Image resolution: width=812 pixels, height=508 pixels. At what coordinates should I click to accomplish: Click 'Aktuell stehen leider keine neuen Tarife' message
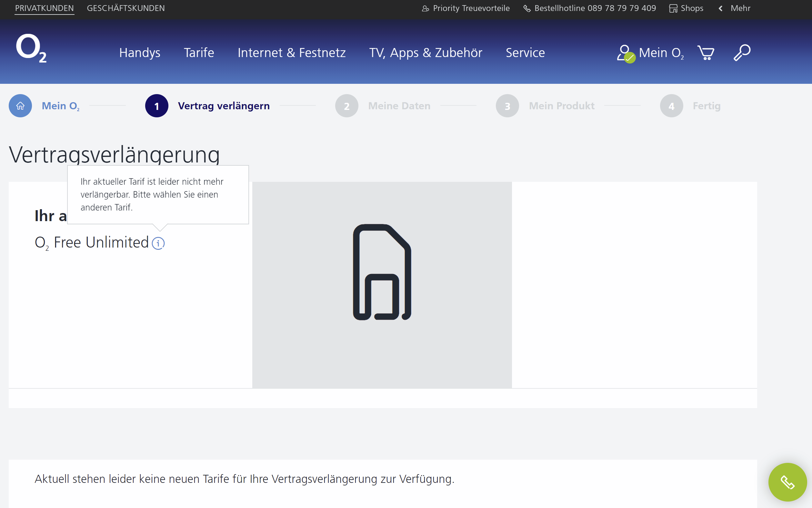pyautogui.click(x=245, y=479)
